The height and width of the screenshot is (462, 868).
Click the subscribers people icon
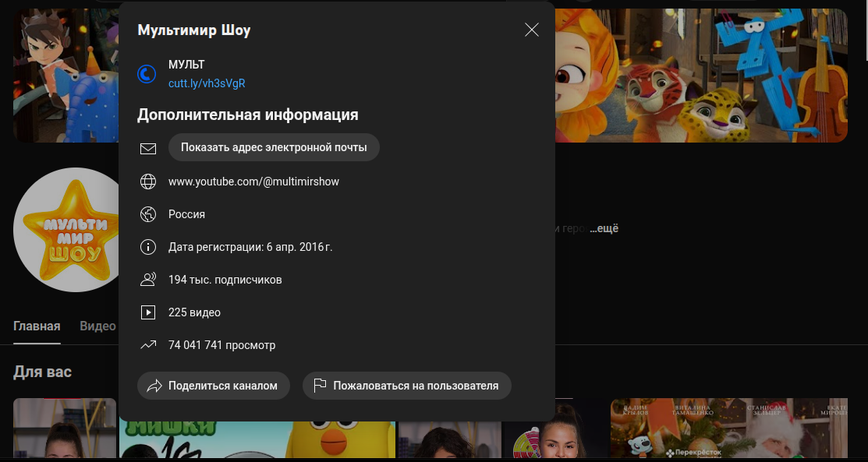click(148, 280)
